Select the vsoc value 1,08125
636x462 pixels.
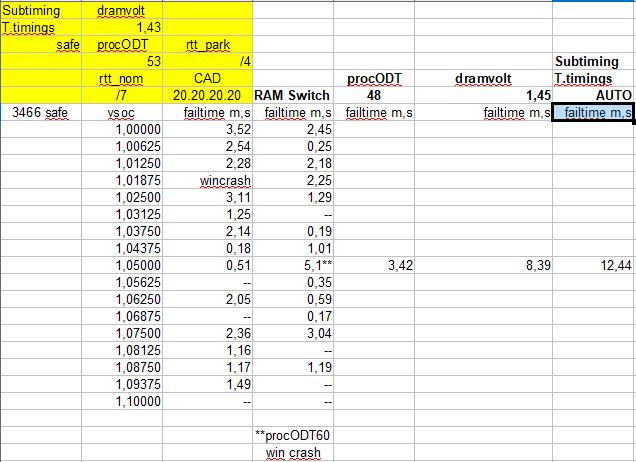(x=122, y=351)
